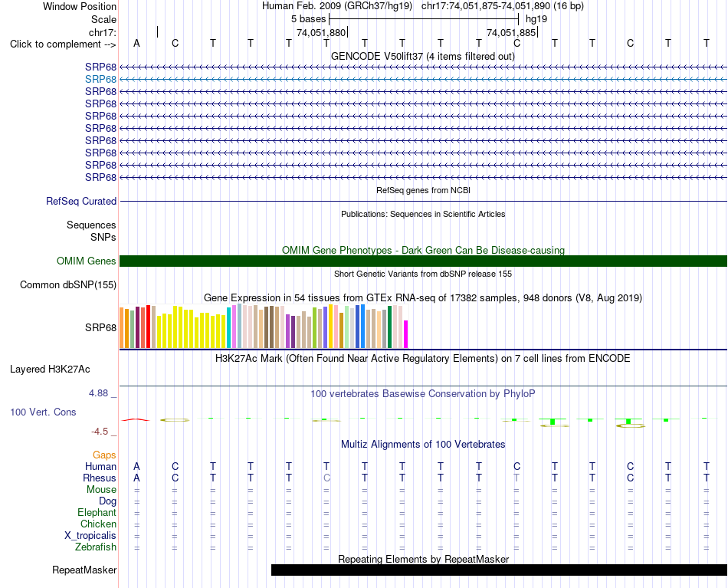Click the 'hg19' label beside the scale bar

click(536, 19)
